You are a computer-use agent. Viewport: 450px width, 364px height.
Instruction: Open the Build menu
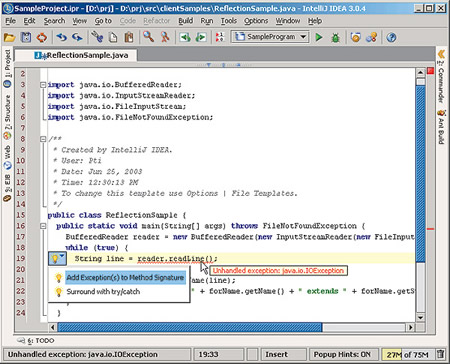tap(185, 21)
